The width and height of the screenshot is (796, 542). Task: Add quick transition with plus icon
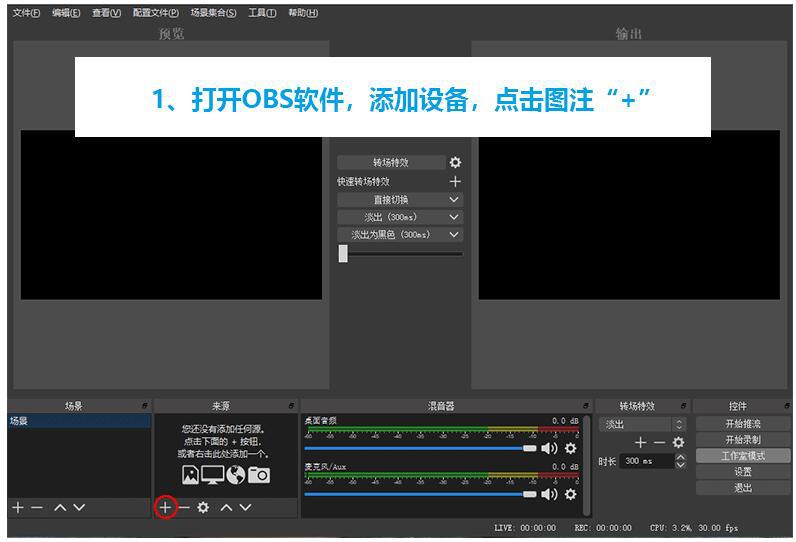(455, 181)
